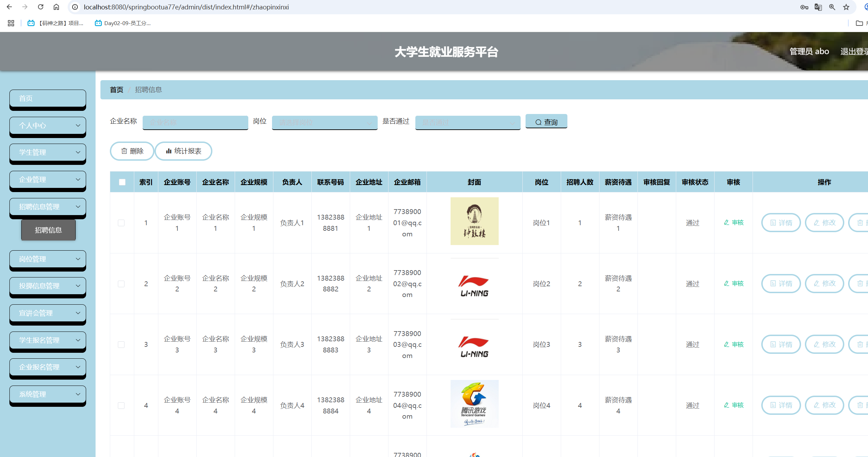868x457 pixels.
Task: Click 退出登录 in the header
Action: point(854,51)
